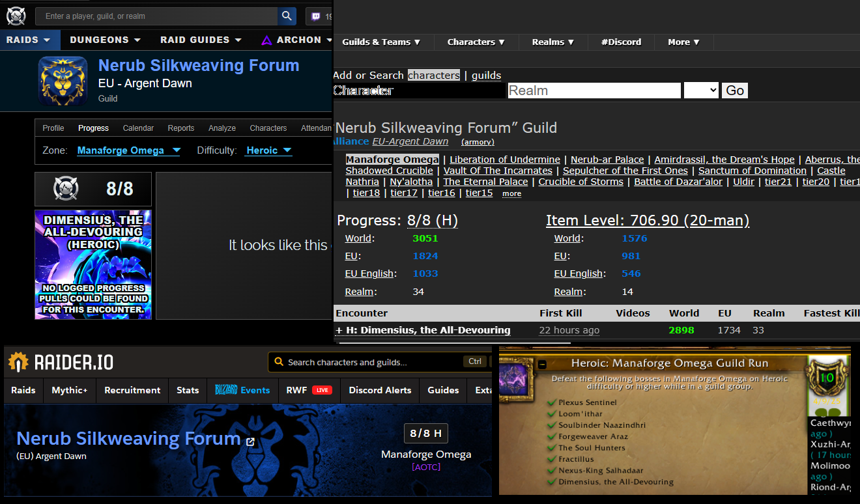Switch to the Profile tab in Warcraft Logs
The image size is (860, 504).
tap(53, 128)
